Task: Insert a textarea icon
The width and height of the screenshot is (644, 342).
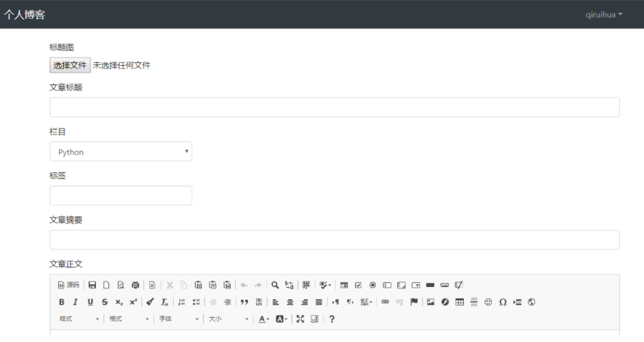Action: 401,285
